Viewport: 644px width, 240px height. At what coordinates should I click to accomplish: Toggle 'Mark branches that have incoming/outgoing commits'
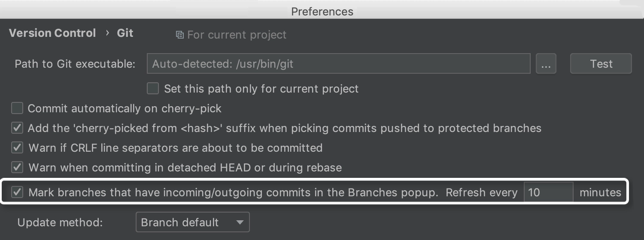[17, 192]
